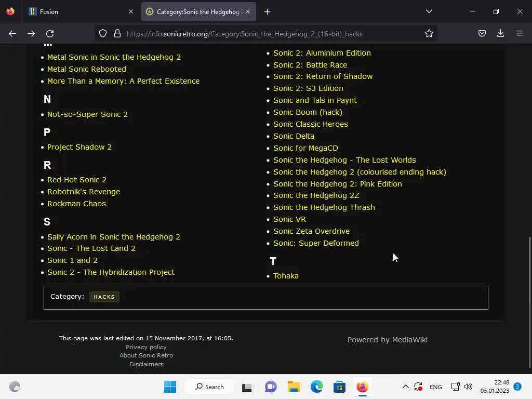The width and height of the screenshot is (532, 399).
Task: Launch the Chat app from taskbar
Action: coord(270,387)
